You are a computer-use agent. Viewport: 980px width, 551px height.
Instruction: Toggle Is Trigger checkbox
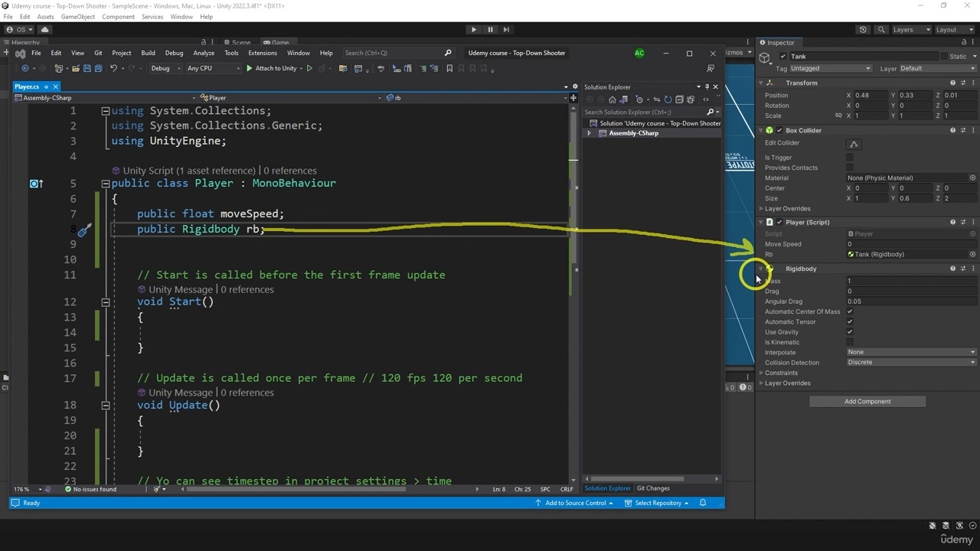850,158
